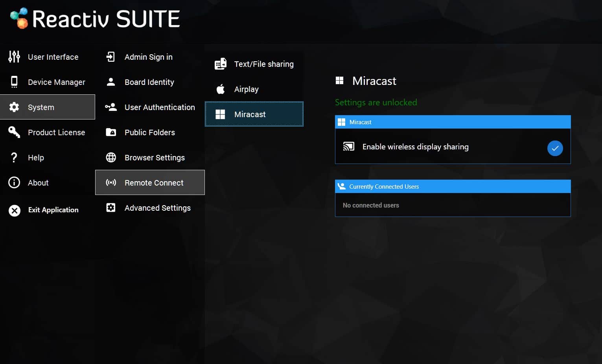Open User Authentication settings
The image size is (602, 364).
coord(150,107)
